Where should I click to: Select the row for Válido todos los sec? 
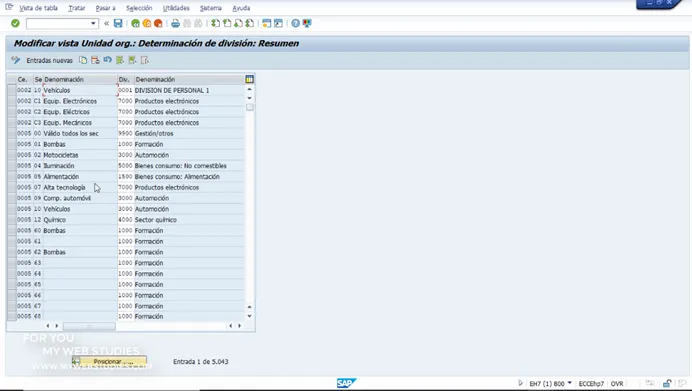click(x=12, y=133)
